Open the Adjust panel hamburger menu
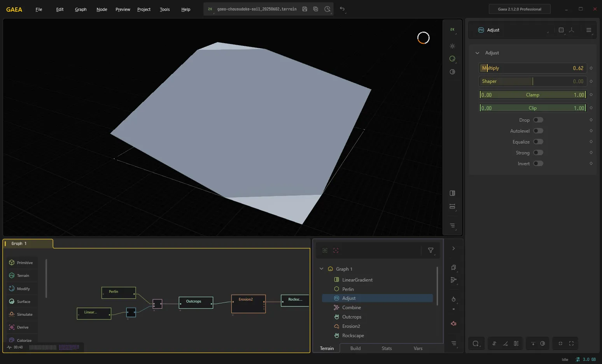The width and height of the screenshot is (602, 364). (589, 30)
